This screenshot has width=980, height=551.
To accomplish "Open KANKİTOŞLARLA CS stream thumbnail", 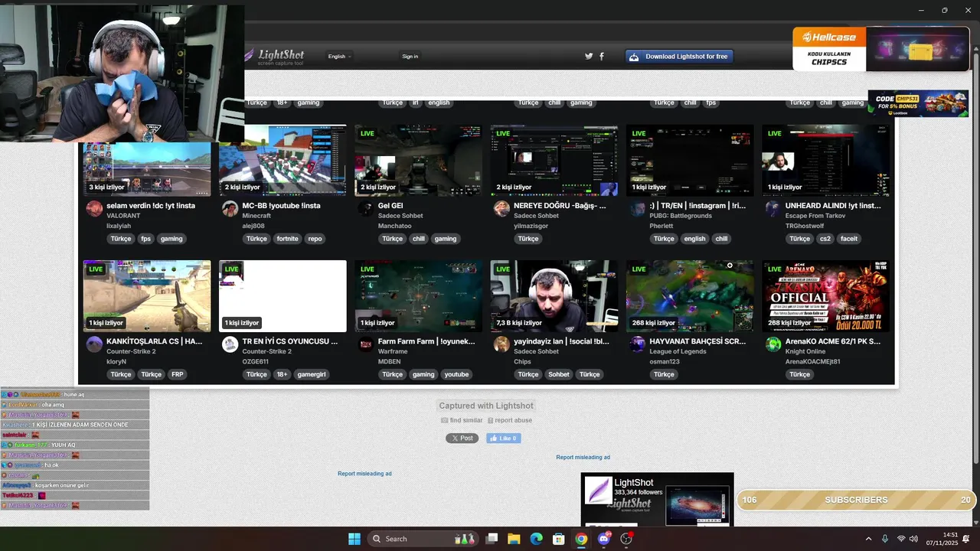I will (x=147, y=296).
